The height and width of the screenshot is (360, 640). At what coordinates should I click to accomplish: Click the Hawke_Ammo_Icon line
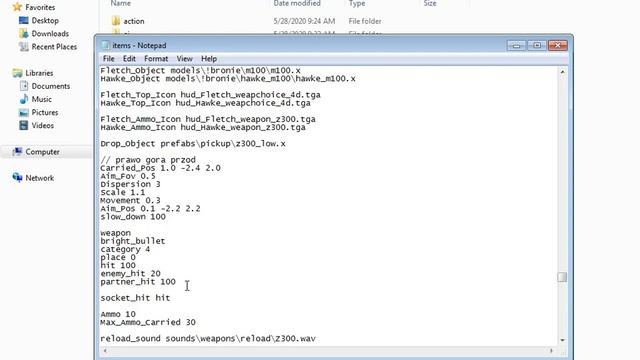tap(203, 127)
